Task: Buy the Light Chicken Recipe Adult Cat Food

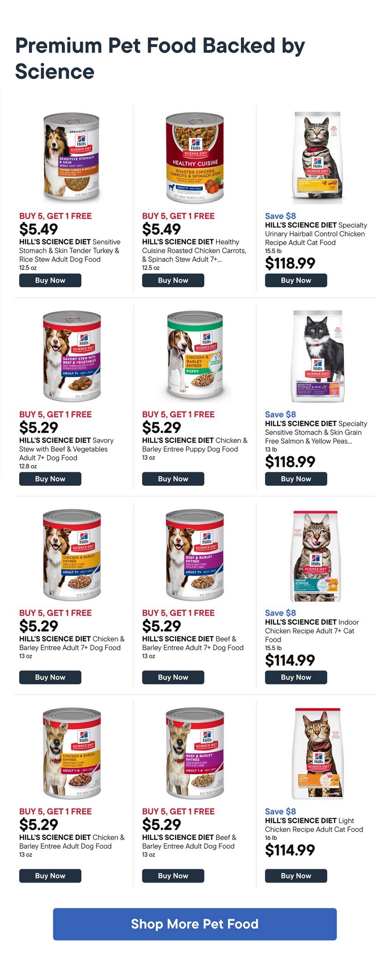Action: point(296,876)
